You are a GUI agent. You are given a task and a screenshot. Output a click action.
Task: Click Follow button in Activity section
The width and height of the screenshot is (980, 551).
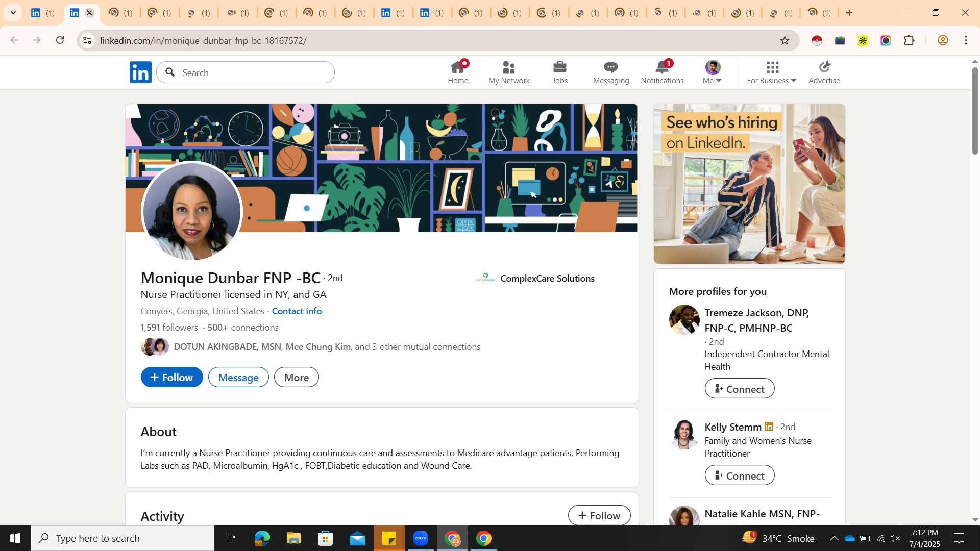pyautogui.click(x=599, y=515)
